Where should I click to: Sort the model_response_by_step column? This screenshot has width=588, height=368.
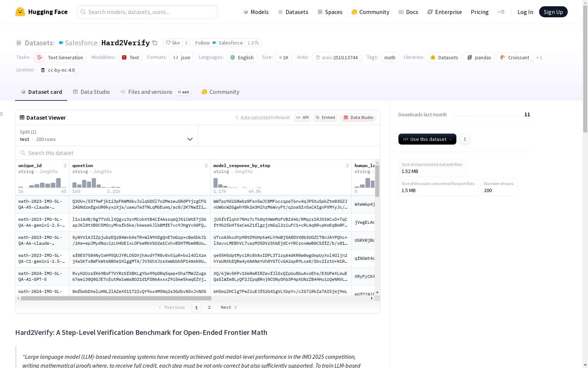347,166
